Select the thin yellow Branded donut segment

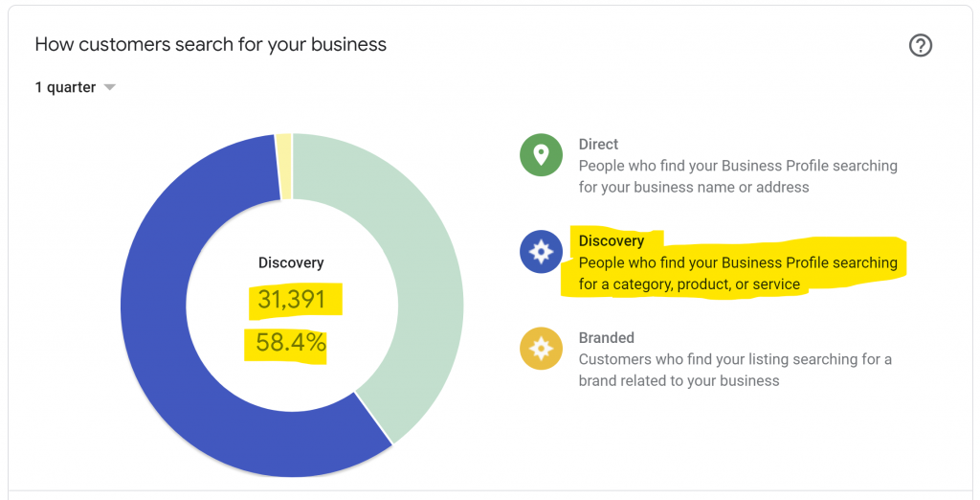(x=283, y=166)
